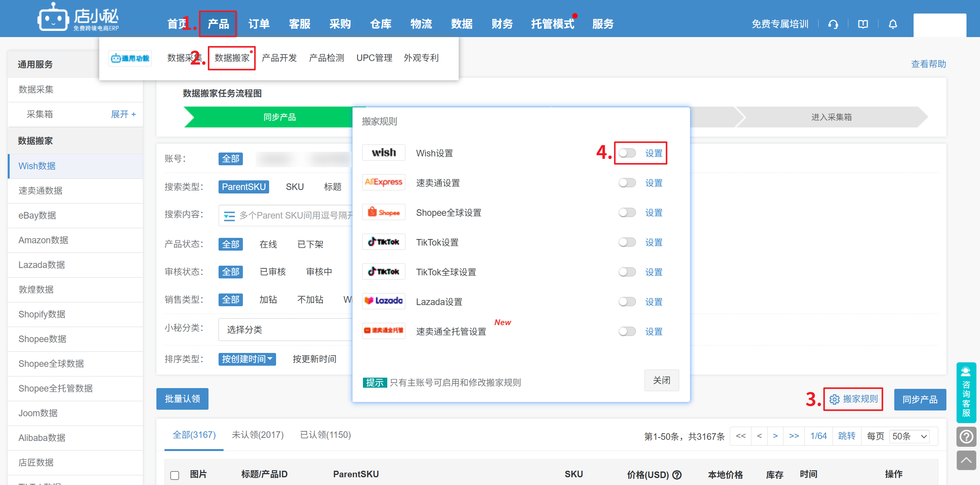Toggle the 速卖通全托管设置 slider switch
Viewport: 980px width, 485px height.
[627, 332]
